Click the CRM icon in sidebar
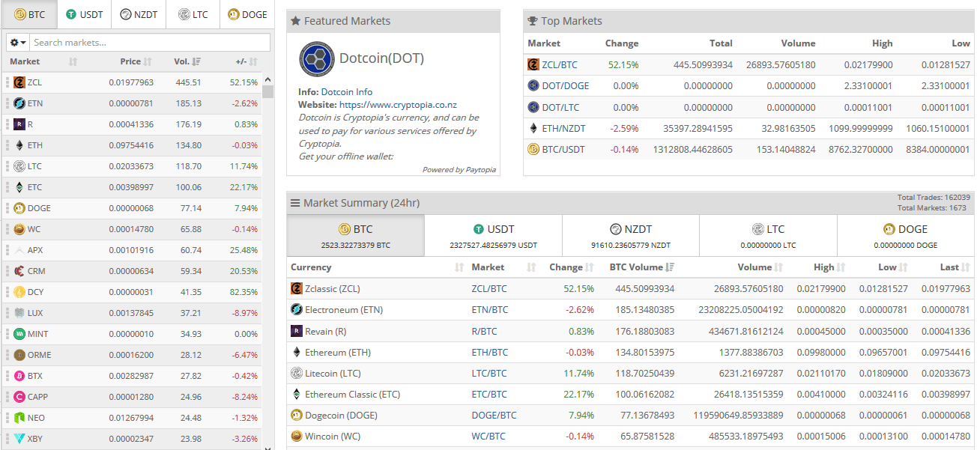 [19, 271]
